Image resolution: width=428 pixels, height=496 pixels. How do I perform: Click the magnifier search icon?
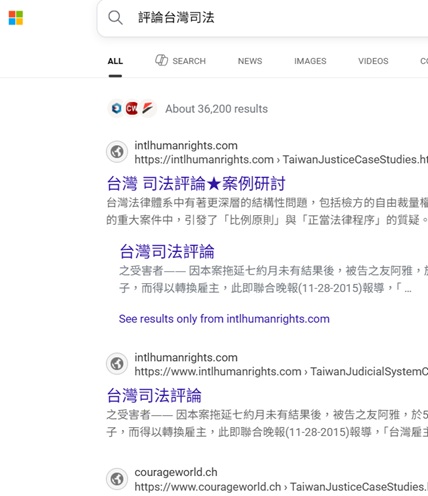click(x=115, y=17)
